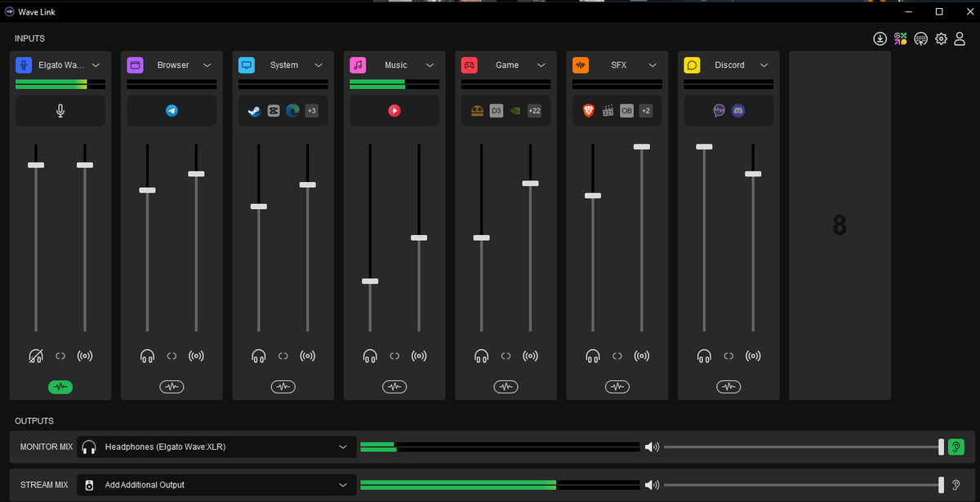Screen dimensions: 980x502
Task: Toggle the green effects button on Elgato Wave
Action: click(60, 387)
